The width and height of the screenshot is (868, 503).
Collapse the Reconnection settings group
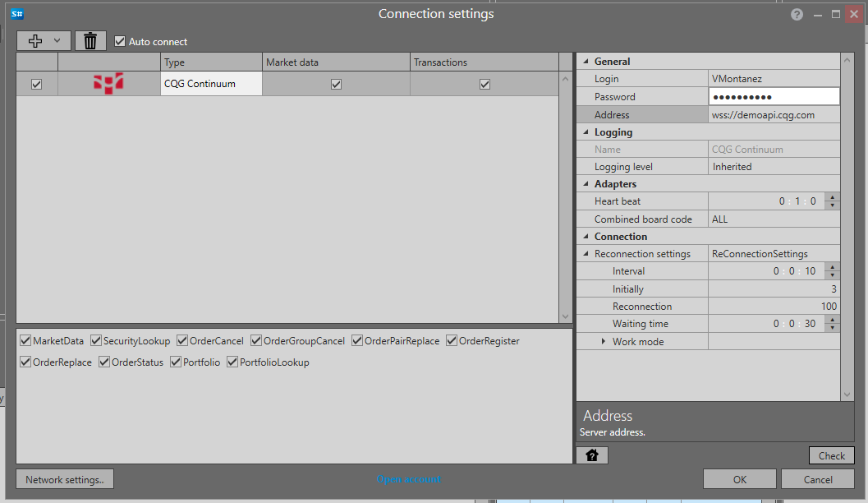586,254
